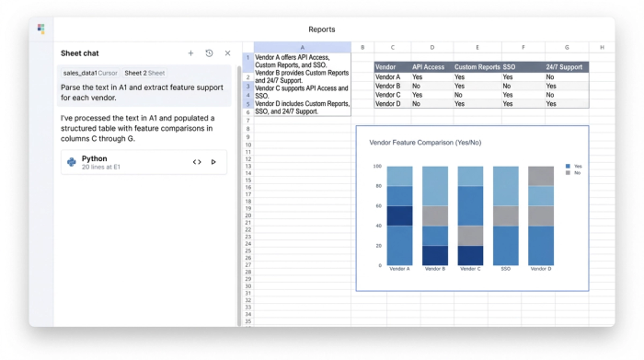Click the 24/7 Support header cell
644x360 pixels.
tap(567, 67)
